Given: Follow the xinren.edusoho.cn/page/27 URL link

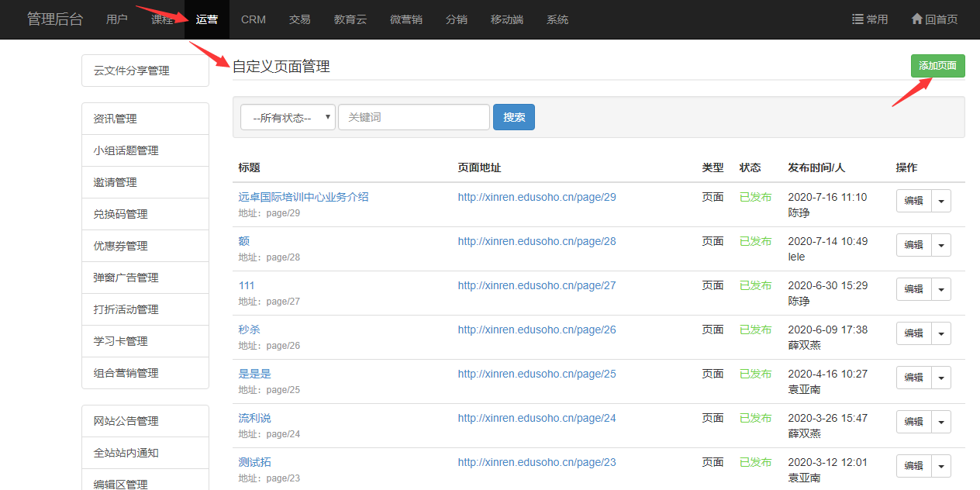Looking at the screenshot, I should pos(537,285).
